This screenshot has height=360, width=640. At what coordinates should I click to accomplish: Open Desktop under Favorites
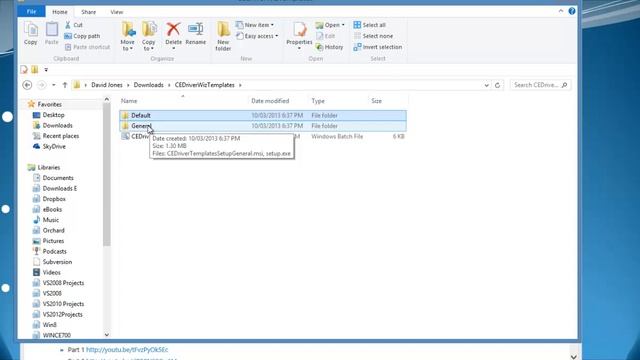(53, 115)
